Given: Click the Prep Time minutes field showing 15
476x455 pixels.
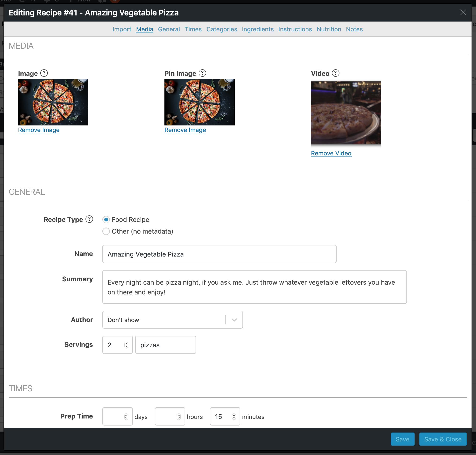Looking at the screenshot, I should (x=225, y=416).
